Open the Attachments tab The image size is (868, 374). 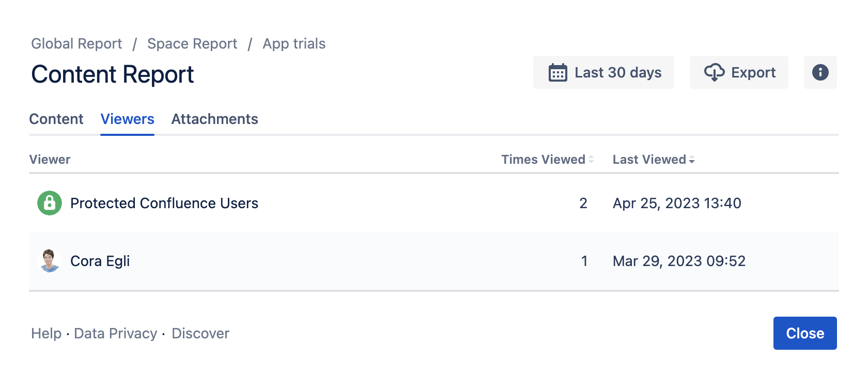[214, 119]
